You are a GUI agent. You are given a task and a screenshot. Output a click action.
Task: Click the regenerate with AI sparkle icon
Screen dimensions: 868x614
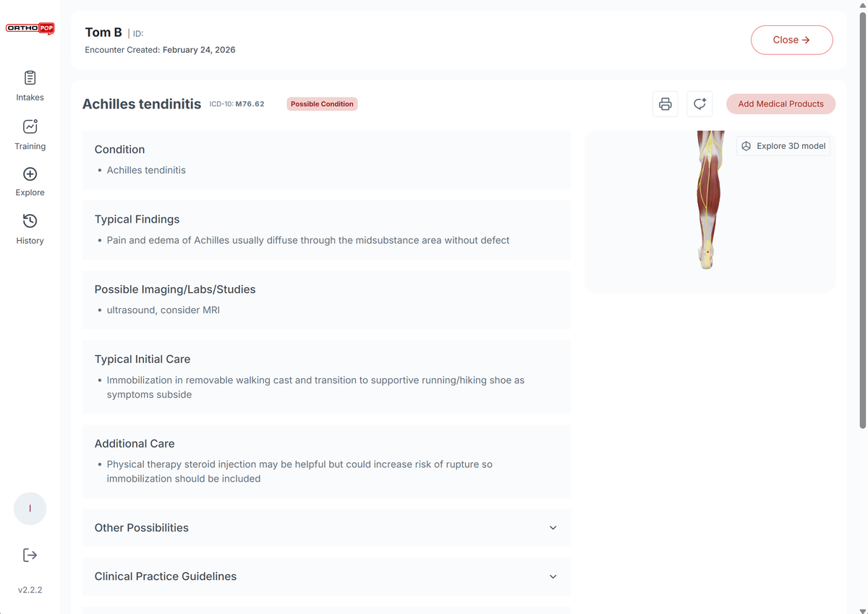699,104
